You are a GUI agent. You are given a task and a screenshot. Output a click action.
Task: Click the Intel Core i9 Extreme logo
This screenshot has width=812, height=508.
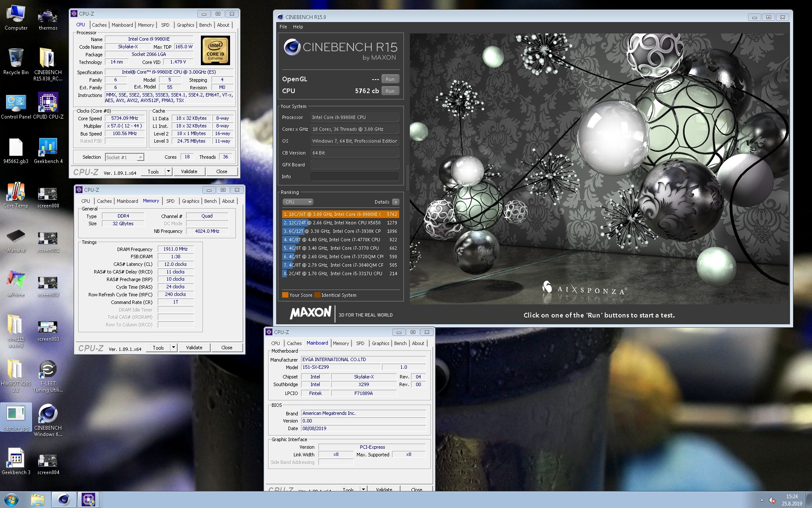[x=216, y=50]
